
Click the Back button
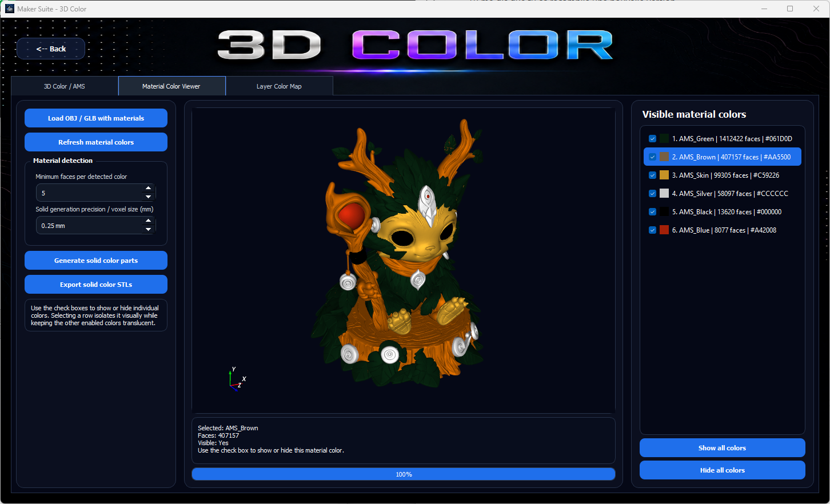51,49
